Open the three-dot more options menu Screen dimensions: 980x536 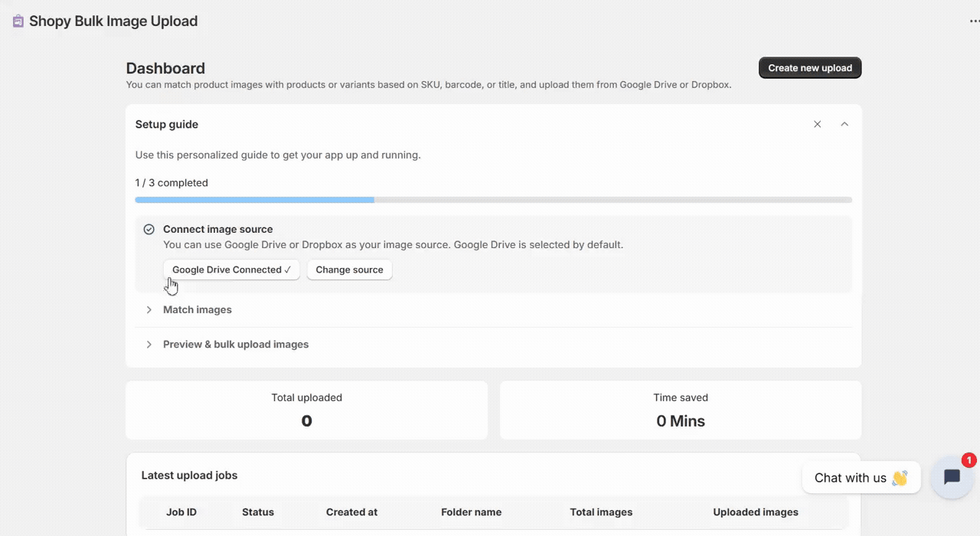click(x=974, y=21)
